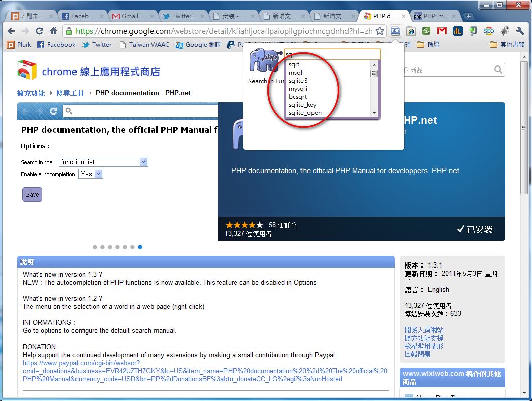Image resolution: width=532 pixels, height=401 pixels.
Task: Open the SEO extension icon
Action: (x=489, y=31)
